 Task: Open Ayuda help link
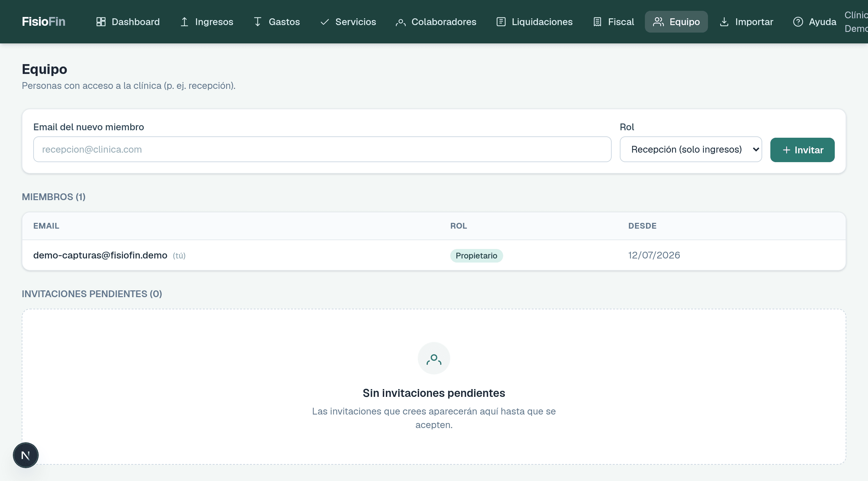(x=815, y=22)
